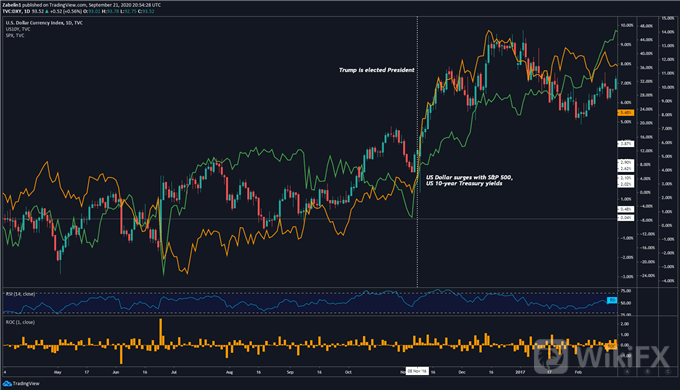Click the 'Trump is elected President' annotation
Viewport: 680px width, 390px height.
coord(376,70)
